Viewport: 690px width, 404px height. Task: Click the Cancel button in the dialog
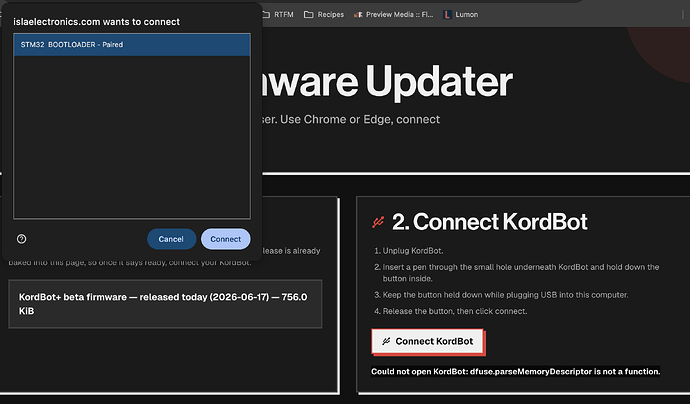(171, 239)
